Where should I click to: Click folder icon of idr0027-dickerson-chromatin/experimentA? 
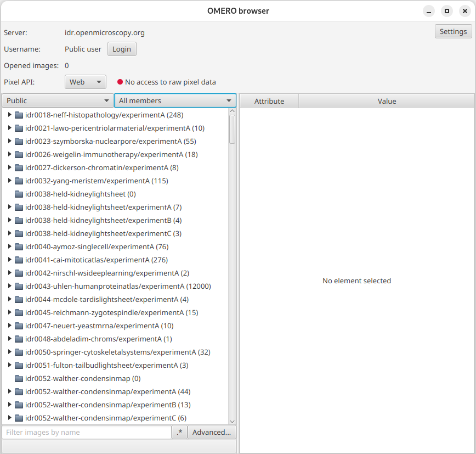point(19,168)
